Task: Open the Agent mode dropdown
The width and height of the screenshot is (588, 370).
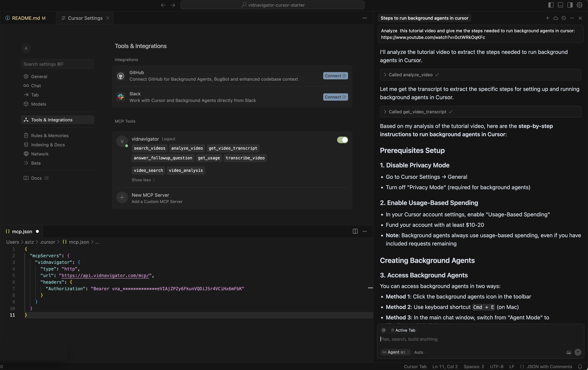Action: pyautogui.click(x=396, y=352)
